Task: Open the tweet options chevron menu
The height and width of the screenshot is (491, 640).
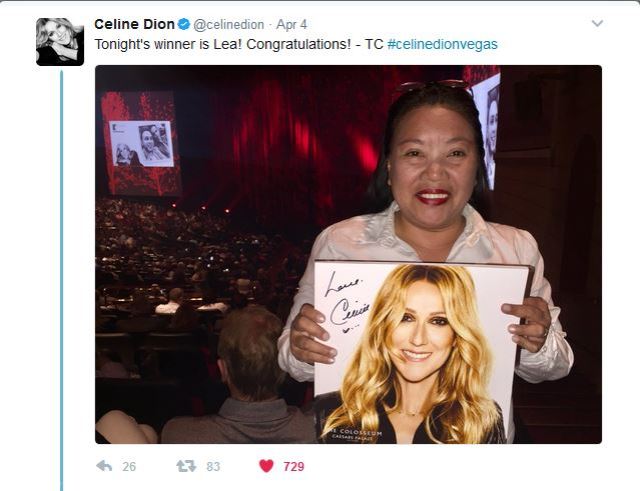Action: (597, 24)
